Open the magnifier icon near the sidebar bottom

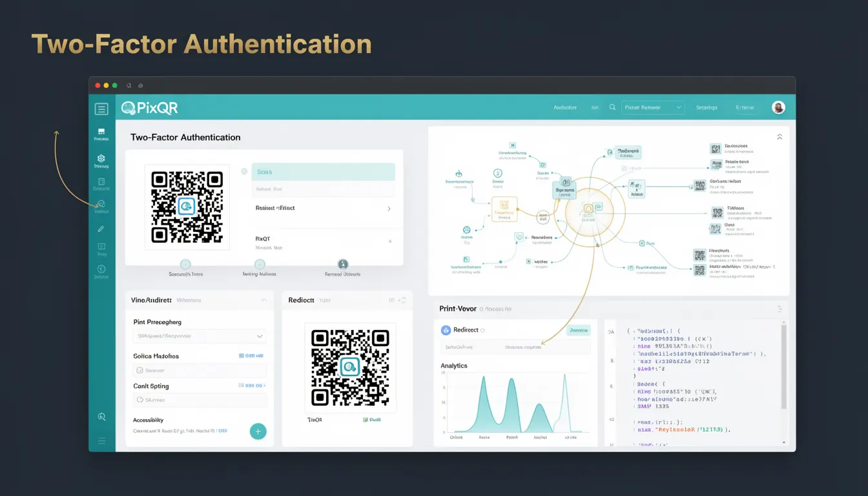101,417
